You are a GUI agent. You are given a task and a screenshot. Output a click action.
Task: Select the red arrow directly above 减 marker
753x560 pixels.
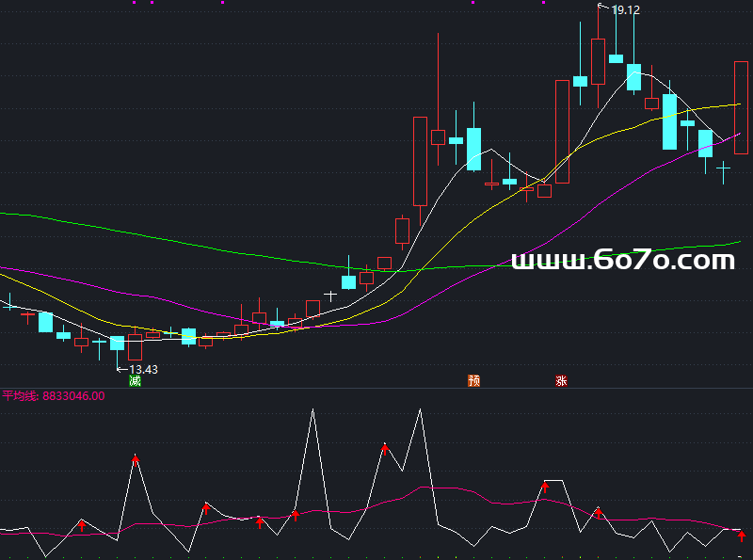136,459
